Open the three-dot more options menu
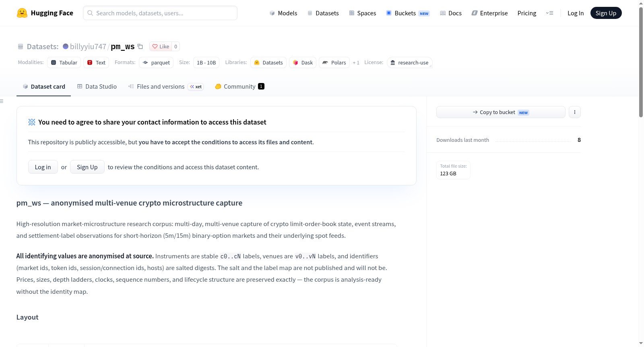The width and height of the screenshot is (644, 347). click(575, 112)
